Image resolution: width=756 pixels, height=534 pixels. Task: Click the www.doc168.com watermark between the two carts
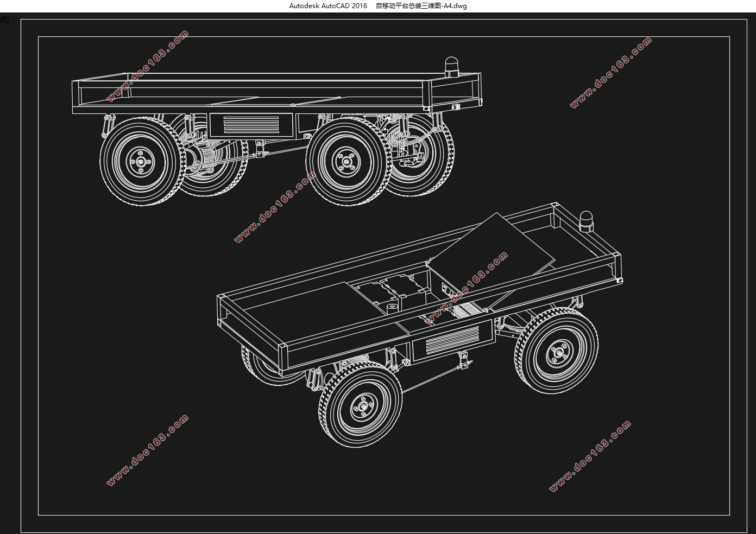click(274, 207)
